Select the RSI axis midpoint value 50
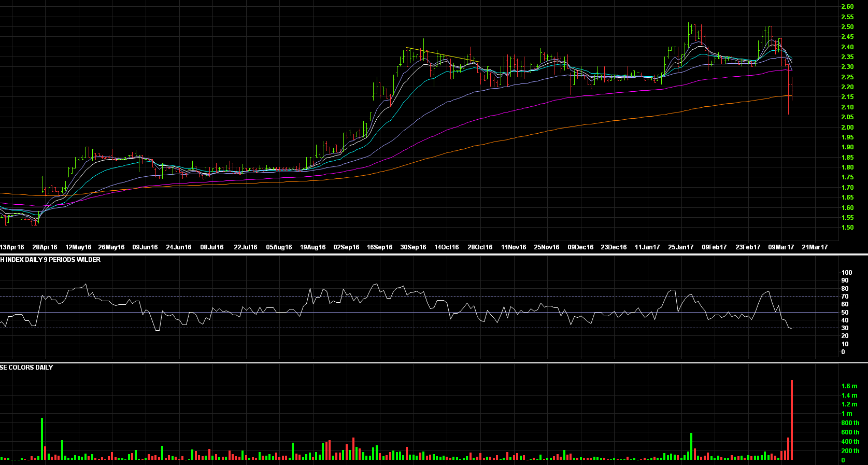This screenshot has width=868, height=465. tap(845, 313)
